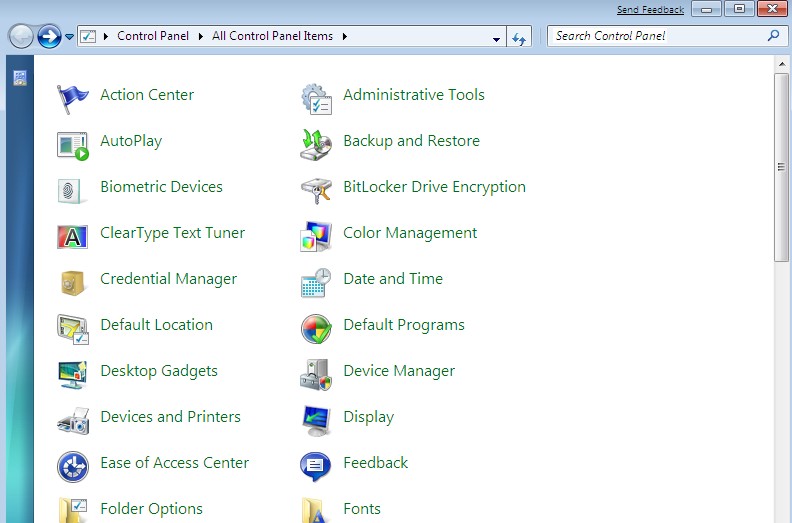Open the Action Center link
Screen dimensions: 792x523
pyautogui.click(x=147, y=94)
